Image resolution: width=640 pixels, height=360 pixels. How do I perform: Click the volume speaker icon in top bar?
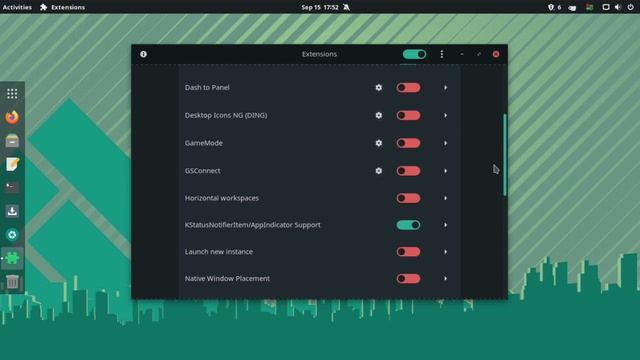[x=618, y=7]
